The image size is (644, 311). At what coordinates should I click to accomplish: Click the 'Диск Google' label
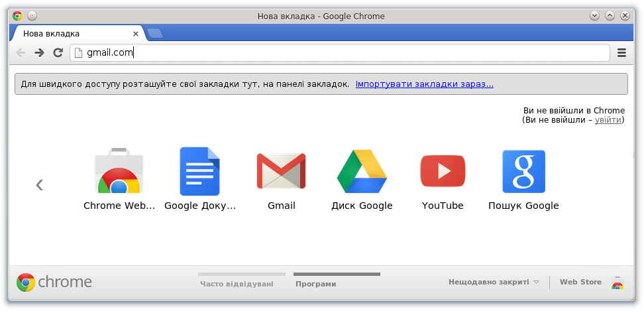[x=362, y=206]
